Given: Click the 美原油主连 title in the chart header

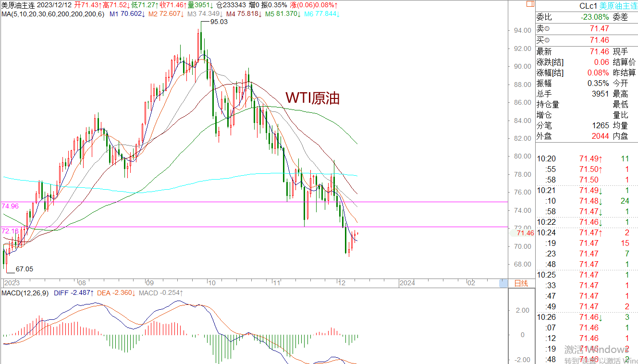Looking at the screenshot, I should pos(18,5).
